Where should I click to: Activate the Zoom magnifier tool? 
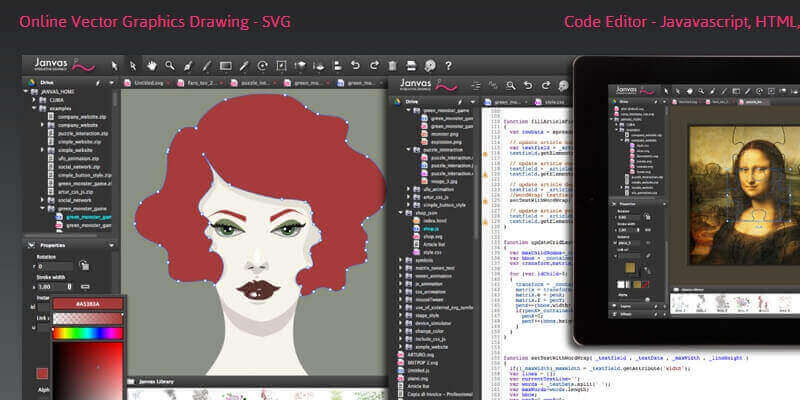pyautogui.click(x=171, y=66)
